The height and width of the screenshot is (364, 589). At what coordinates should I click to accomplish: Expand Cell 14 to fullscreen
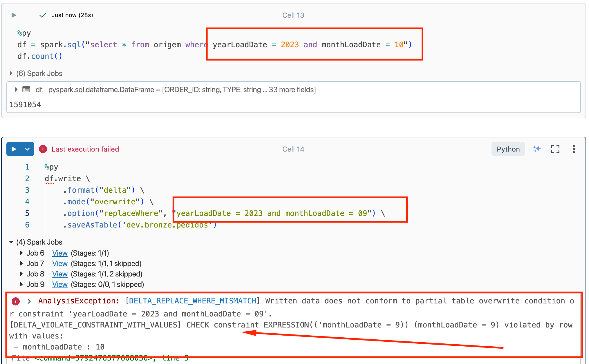[x=555, y=149]
